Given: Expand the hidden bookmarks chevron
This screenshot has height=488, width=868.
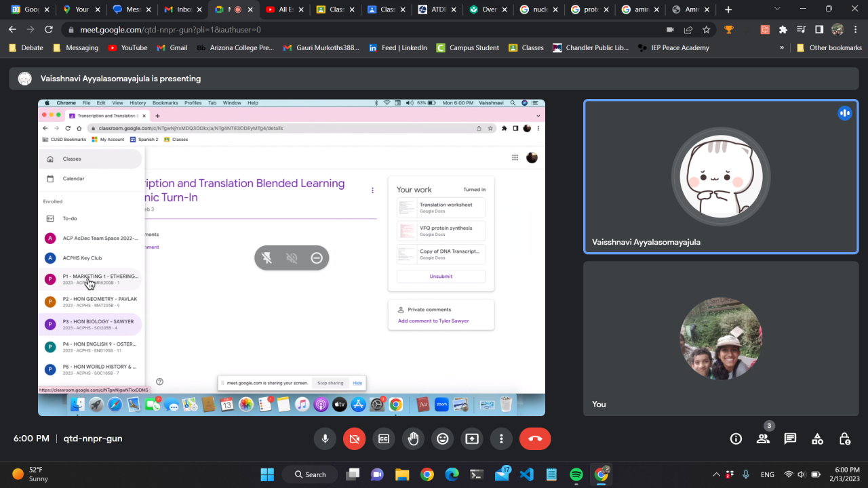Looking at the screenshot, I should pos(782,47).
